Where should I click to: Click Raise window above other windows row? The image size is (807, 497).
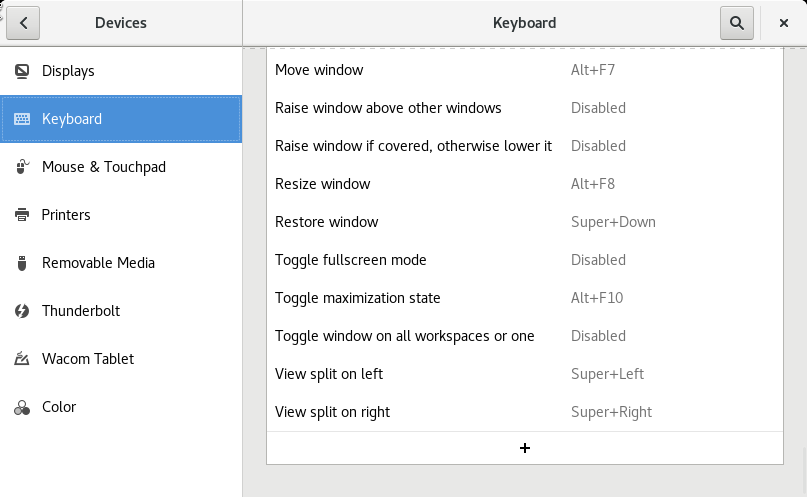click(524, 108)
